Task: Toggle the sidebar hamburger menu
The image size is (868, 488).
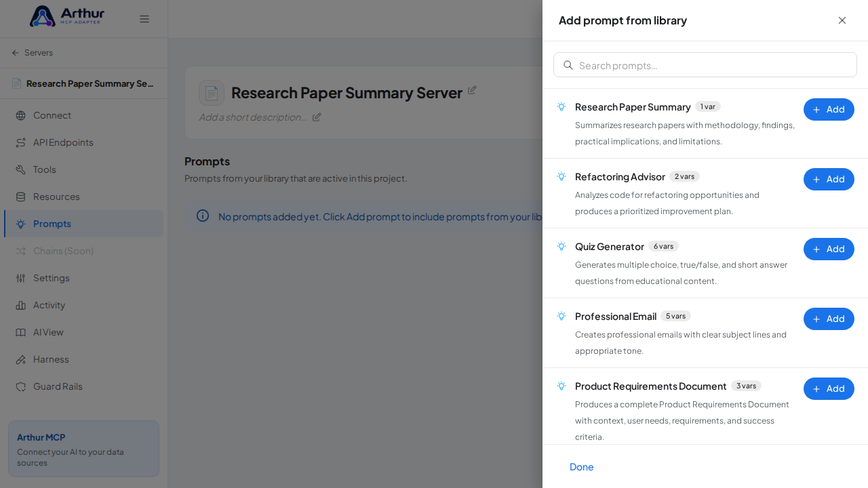Action: [x=144, y=19]
